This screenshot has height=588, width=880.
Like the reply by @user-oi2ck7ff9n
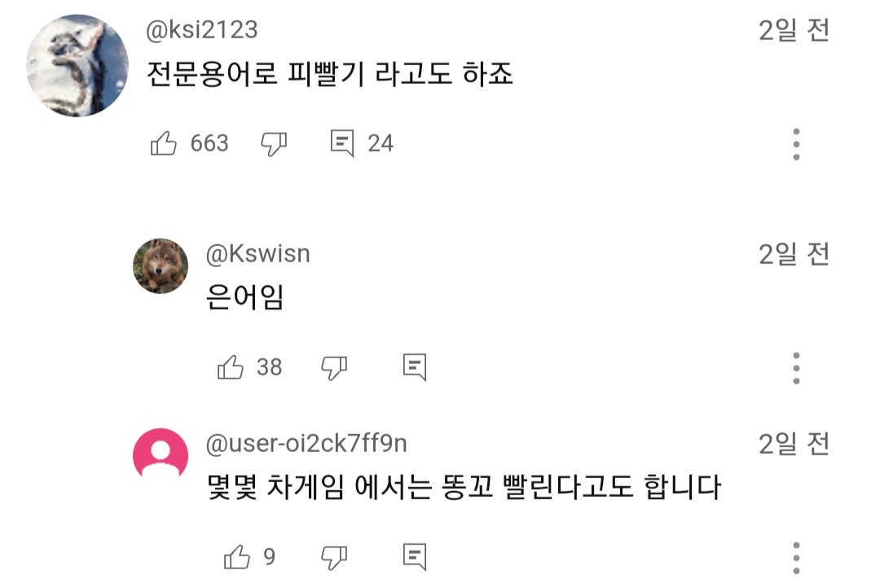(x=236, y=558)
